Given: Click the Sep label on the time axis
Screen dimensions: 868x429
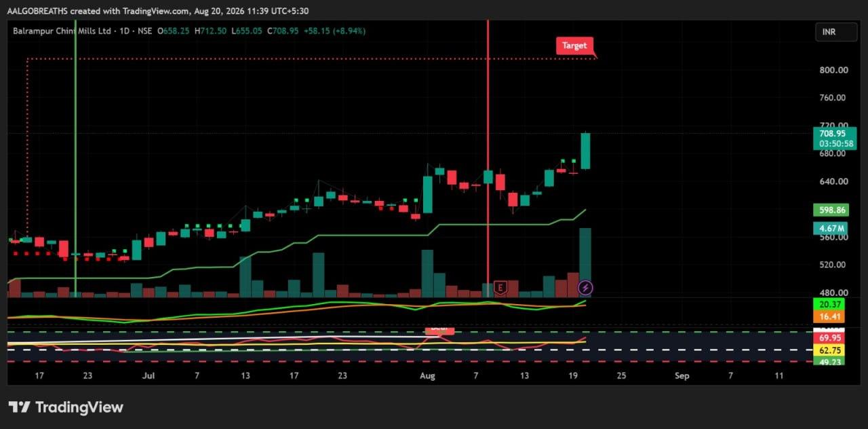Looking at the screenshot, I should [682, 375].
